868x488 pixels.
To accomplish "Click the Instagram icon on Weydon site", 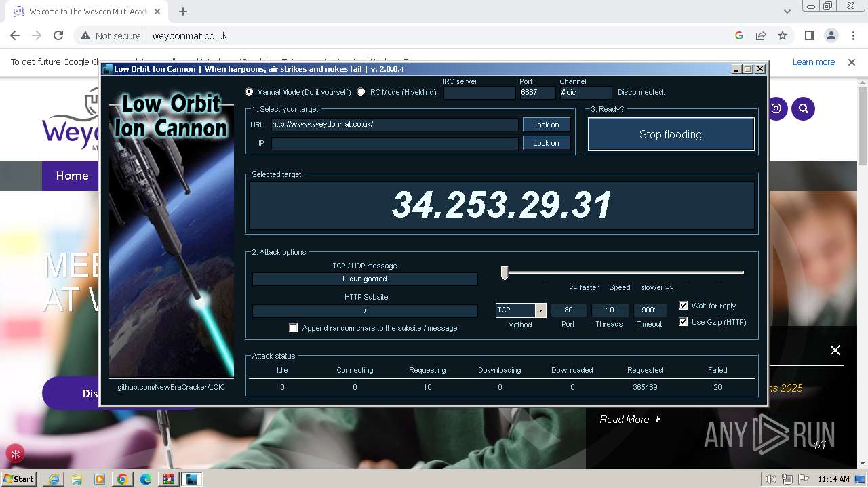I will 776,108.
